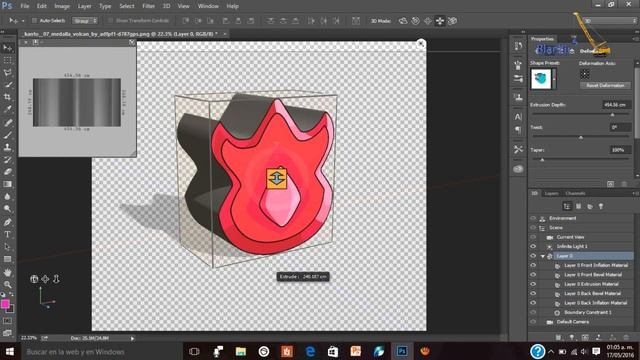Viewport: 640px width, 360px height.
Task: Toggle visibility of Environment row
Action: (x=533, y=218)
